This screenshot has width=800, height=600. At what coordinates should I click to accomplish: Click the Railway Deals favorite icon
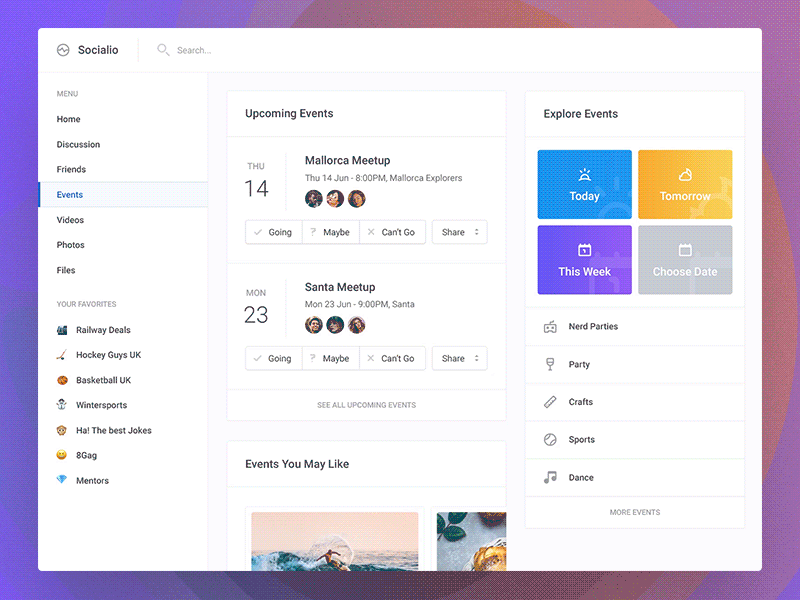[x=62, y=330]
